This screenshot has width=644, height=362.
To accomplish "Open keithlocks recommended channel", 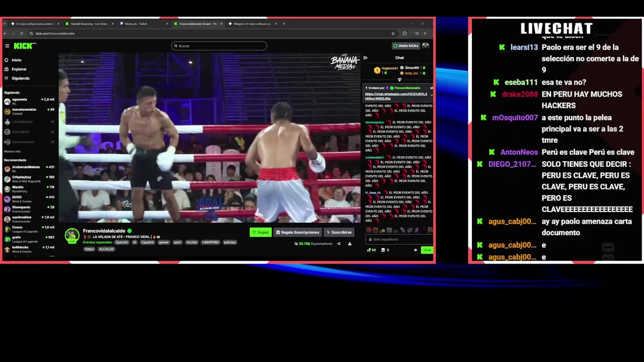I will 29,248.
